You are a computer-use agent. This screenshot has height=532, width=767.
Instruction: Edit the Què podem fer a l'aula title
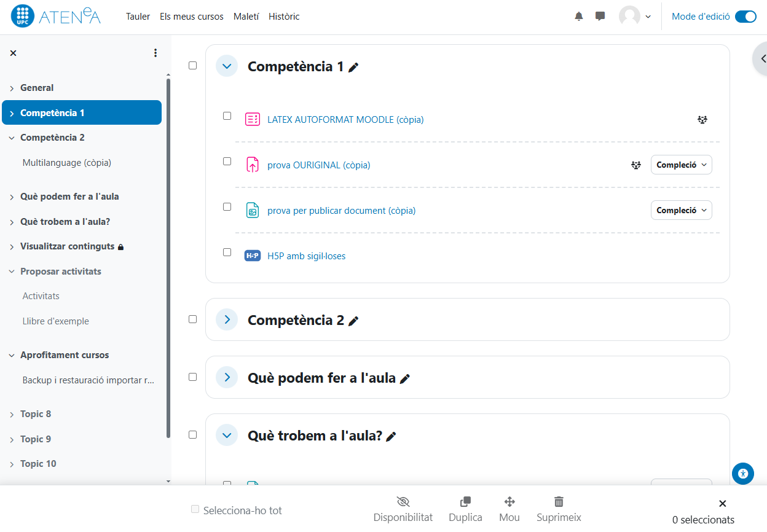point(404,379)
